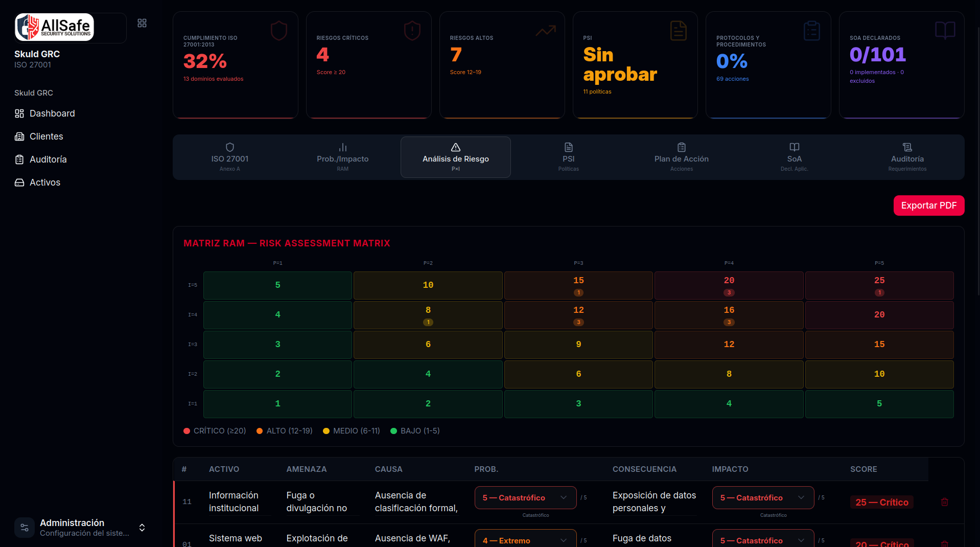Select the Análisis de Riesgo tab
Image resolution: width=980 pixels, height=547 pixels.
click(456, 157)
